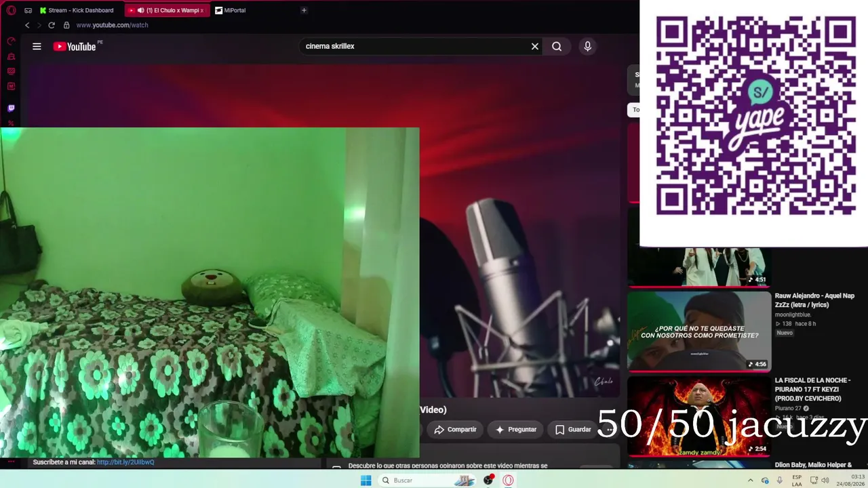Open the Windows Start menu
The width and height of the screenshot is (868, 488).
click(x=366, y=480)
